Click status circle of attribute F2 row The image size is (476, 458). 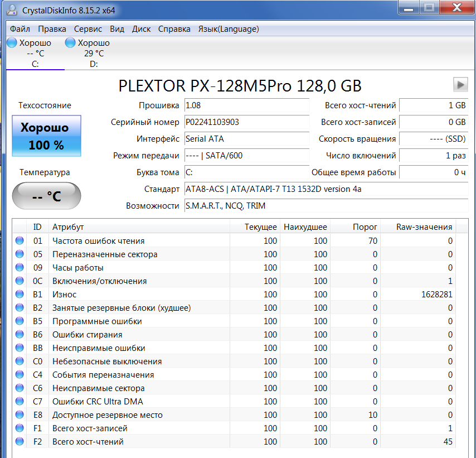(20, 441)
